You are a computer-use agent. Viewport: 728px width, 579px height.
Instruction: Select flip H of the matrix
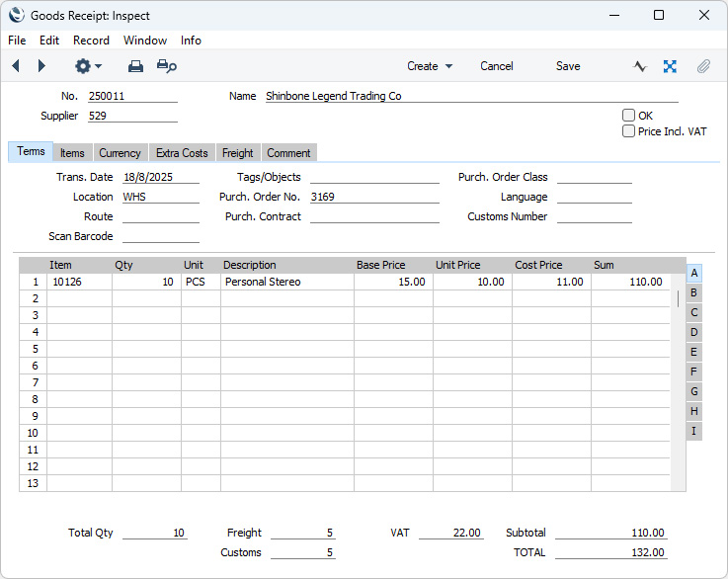[694, 411]
